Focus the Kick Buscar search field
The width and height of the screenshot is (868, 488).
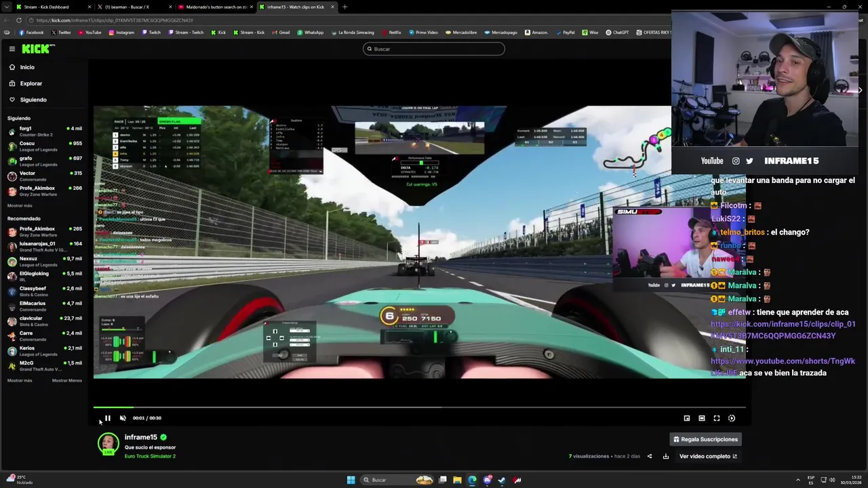click(434, 49)
